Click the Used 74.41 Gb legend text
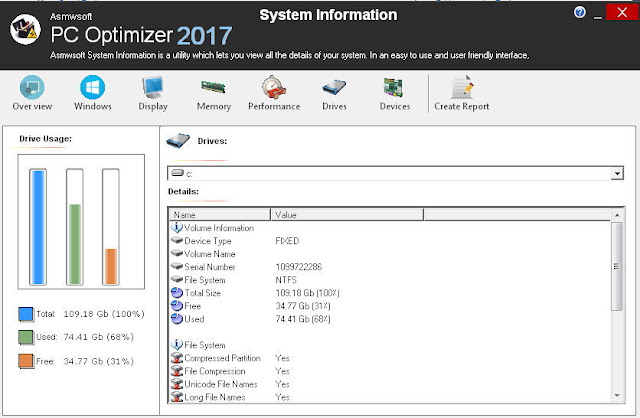 pyautogui.click(x=85, y=337)
